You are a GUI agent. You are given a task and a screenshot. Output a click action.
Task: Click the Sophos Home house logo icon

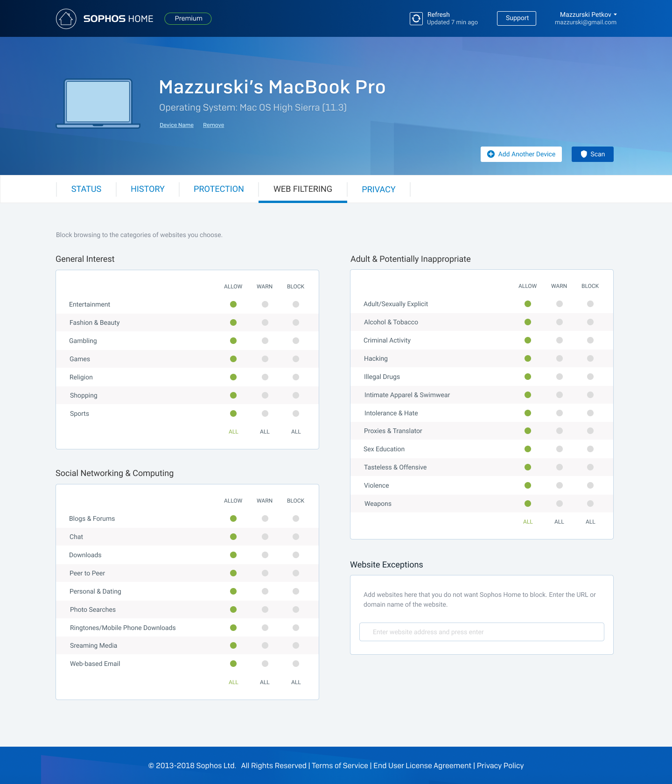tap(66, 19)
